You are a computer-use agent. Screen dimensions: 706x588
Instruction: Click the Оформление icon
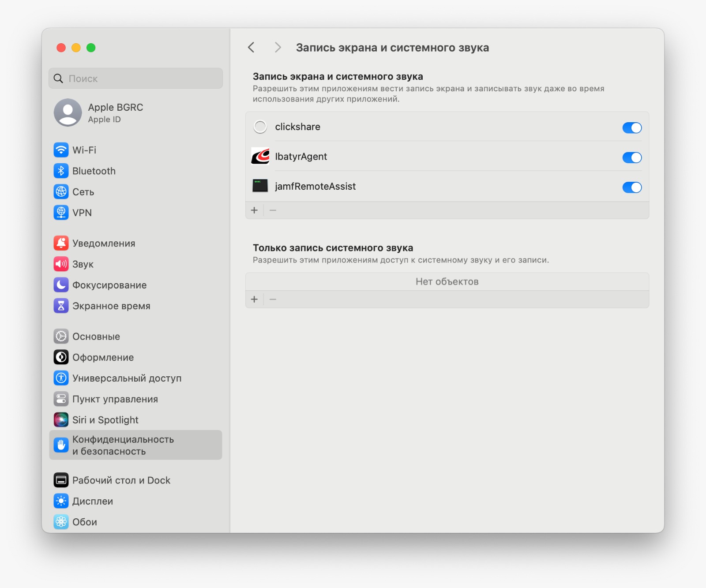click(61, 357)
